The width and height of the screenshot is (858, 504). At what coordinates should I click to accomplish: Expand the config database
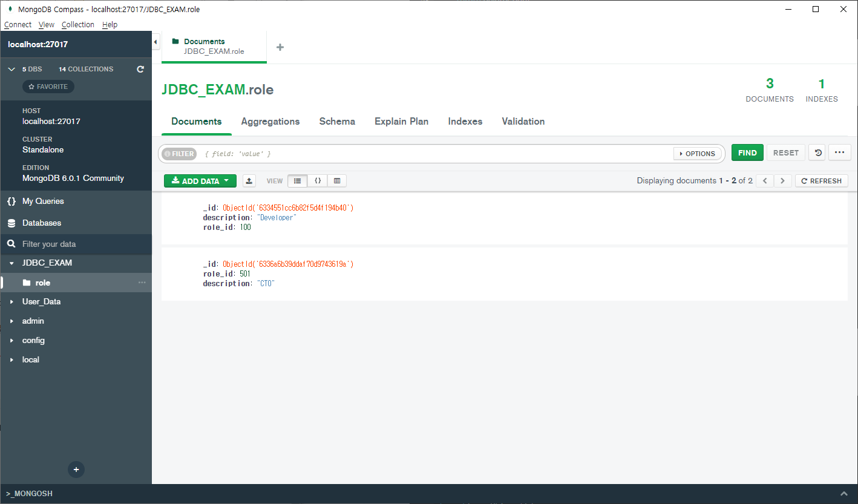(x=11, y=341)
